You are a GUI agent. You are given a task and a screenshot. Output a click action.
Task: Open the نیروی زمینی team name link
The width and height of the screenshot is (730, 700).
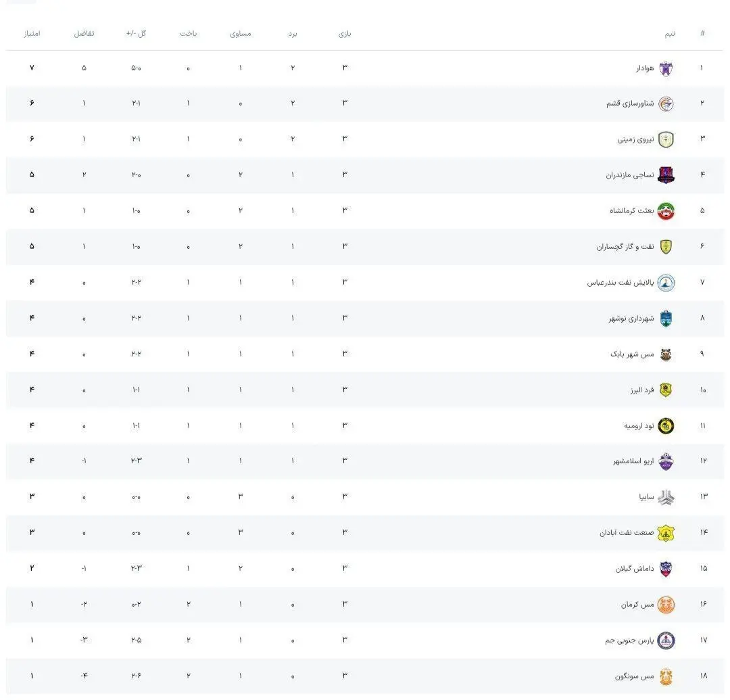[x=635, y=139]
